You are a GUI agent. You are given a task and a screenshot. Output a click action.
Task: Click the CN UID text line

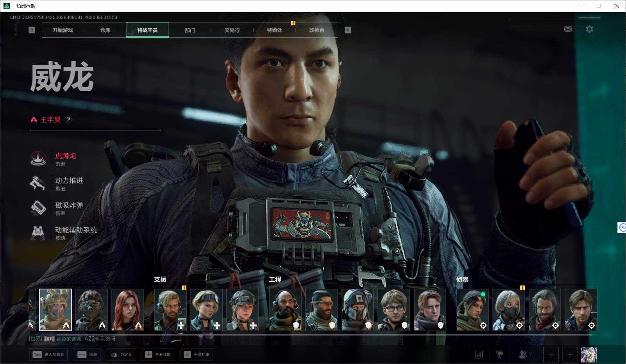coord(64,18)
